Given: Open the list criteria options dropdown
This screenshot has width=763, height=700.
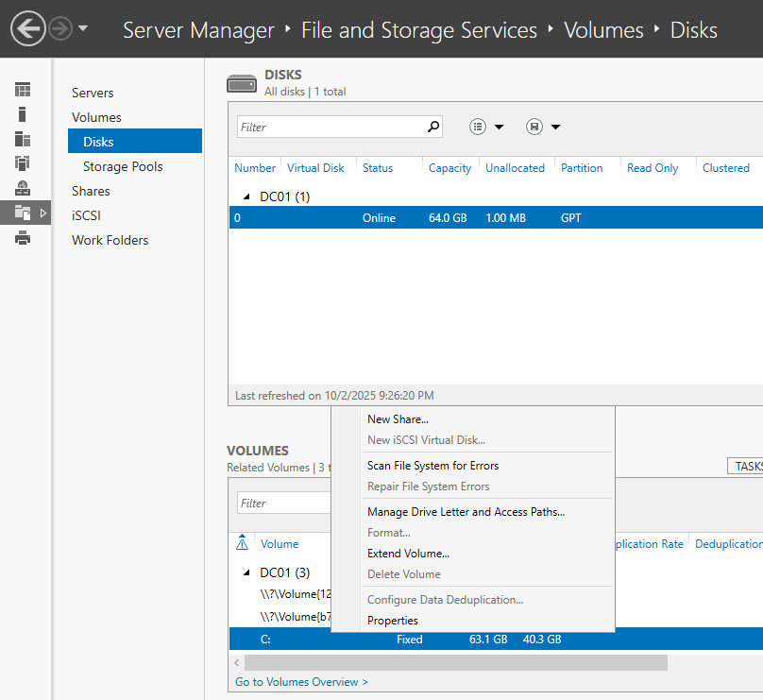Looking at the screenshot, I should [x=487, y=127].
